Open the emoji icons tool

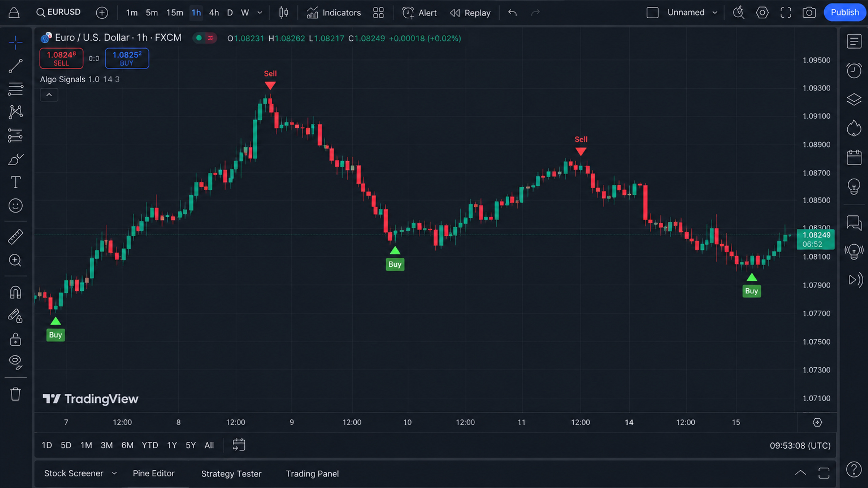(x=16, y=206)
